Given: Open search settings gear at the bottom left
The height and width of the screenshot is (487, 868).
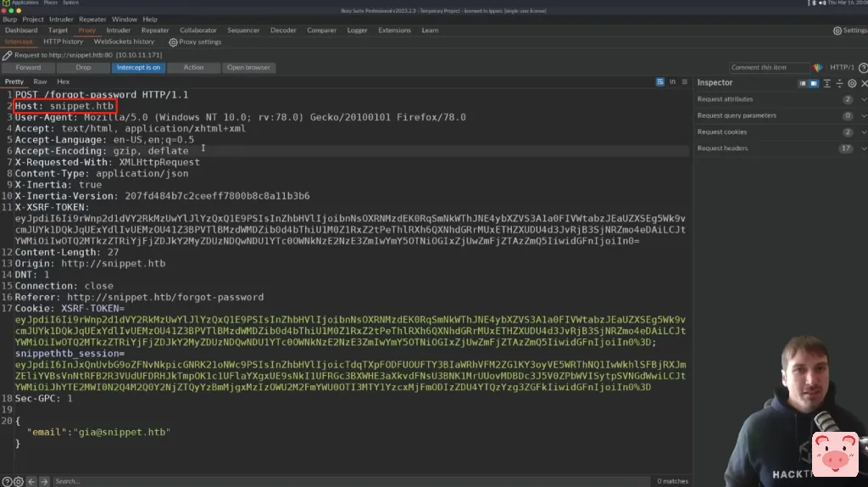Looking at the screenshot, I should (19, 481).
